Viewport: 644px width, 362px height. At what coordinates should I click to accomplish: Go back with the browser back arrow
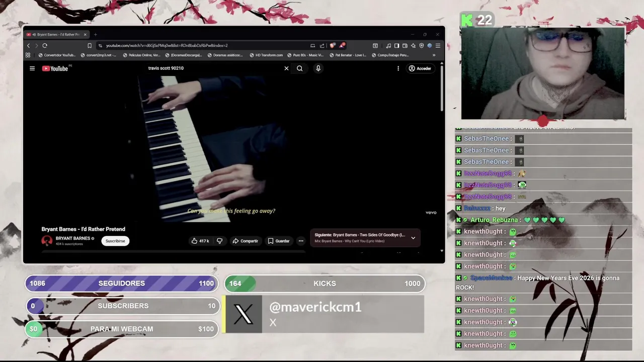[x=28, y=45]
